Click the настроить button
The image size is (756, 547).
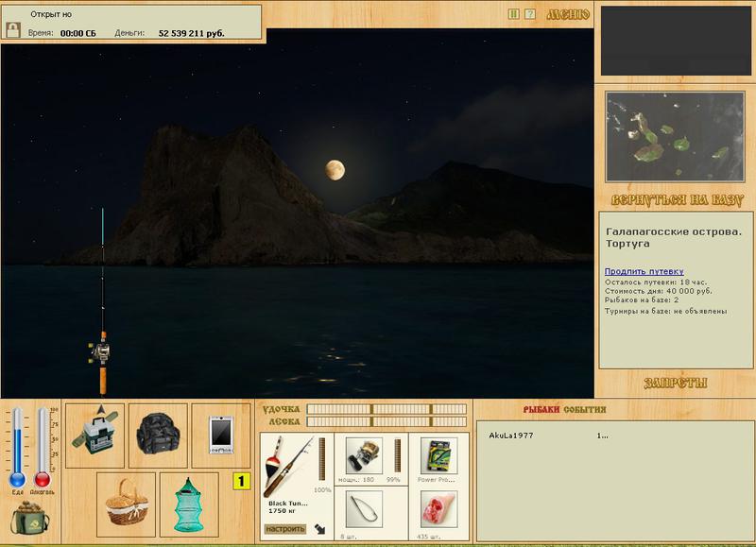click(285, 529)
